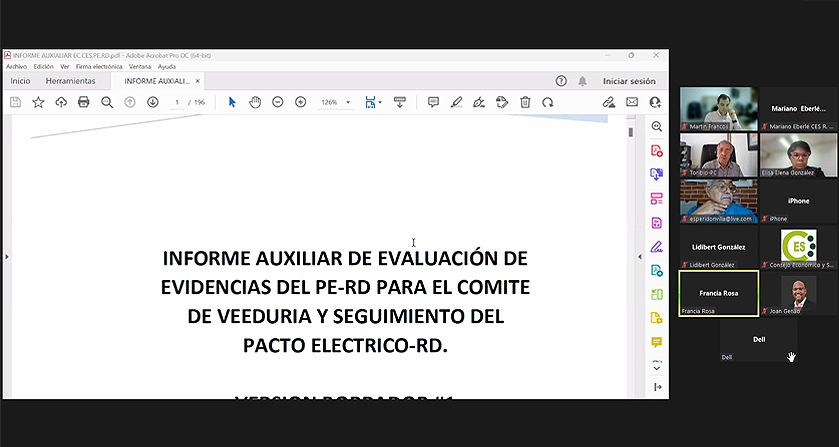839x447 pixels.
Task: Open the purple Fill & Sign pen tool
Action: [657, 247]
